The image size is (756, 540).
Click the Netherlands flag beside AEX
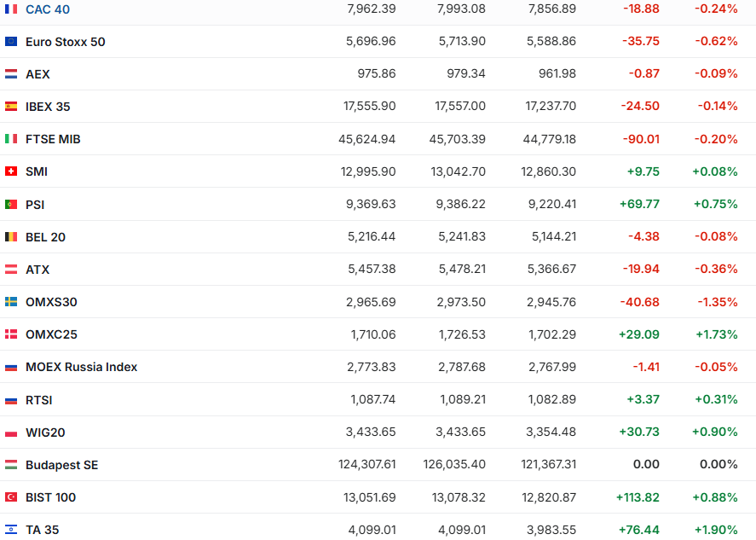[11, 74]
